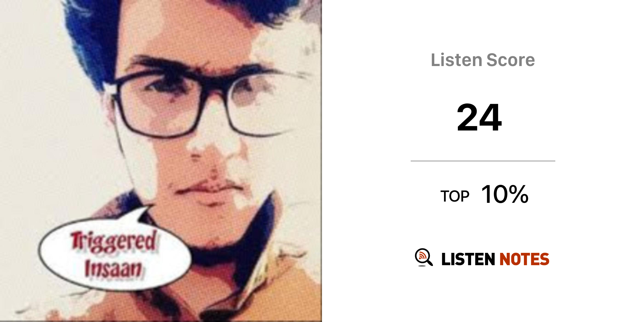
Task: Open the podcast cover artwork
Action: pos(161,161)
